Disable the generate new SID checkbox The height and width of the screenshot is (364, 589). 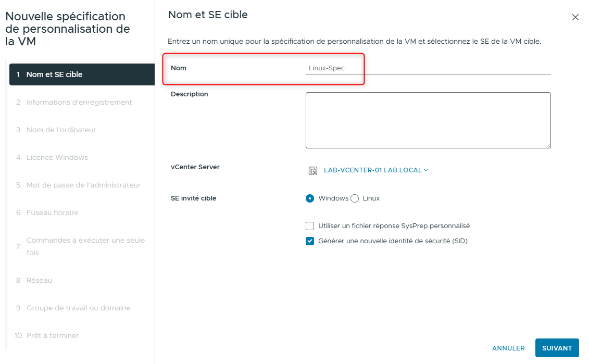[310, 241]
